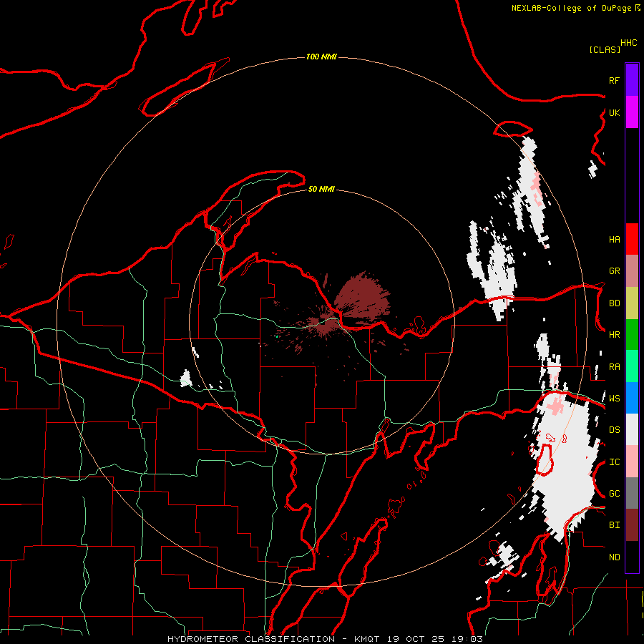The width and height of the screenshot is (644, 644).
Task: Click the GR dusty-pink legend swatch
Action: point(632,271)
